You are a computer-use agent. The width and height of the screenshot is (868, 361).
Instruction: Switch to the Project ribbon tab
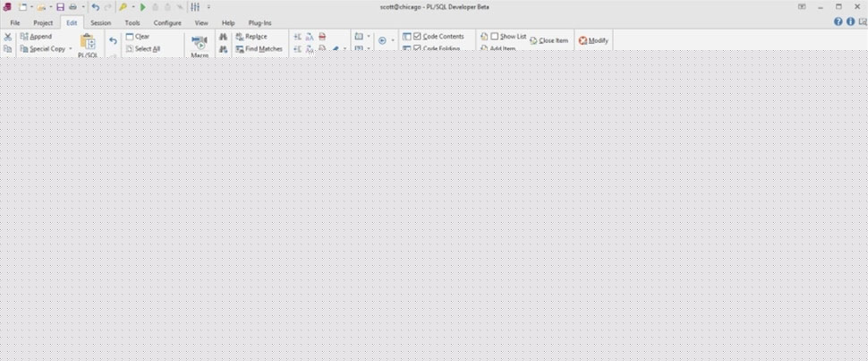[43, 23]
